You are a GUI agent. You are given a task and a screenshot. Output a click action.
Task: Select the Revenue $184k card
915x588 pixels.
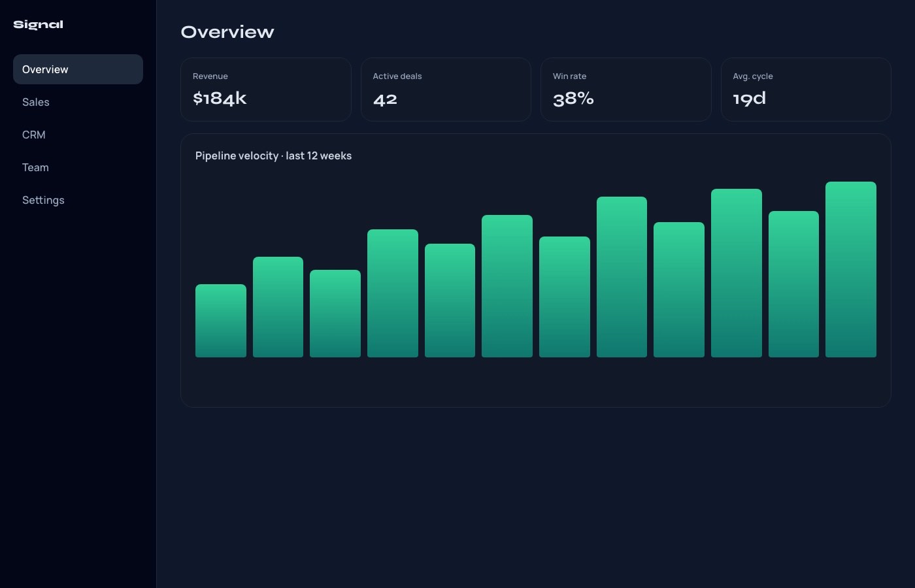point(266,90)
